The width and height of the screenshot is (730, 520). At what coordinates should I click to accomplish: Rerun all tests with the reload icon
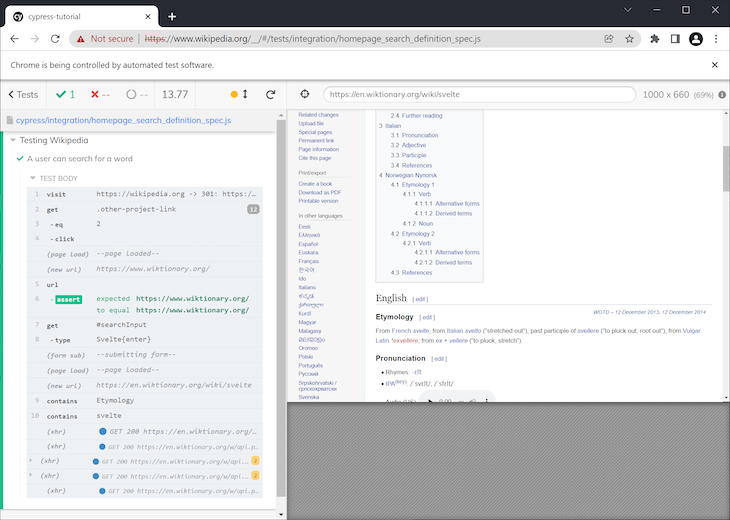pos(270,95)
